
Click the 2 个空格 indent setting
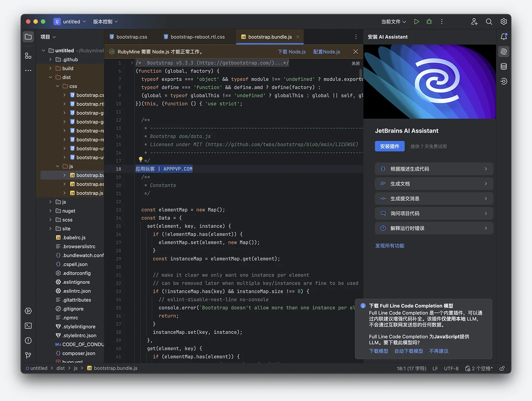479,368
